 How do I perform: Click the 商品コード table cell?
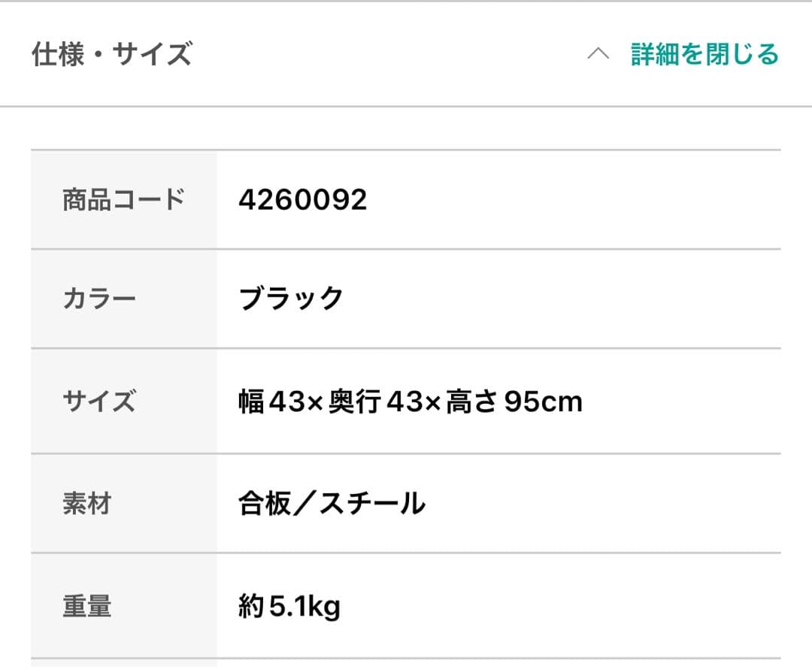tap(123, 199)
